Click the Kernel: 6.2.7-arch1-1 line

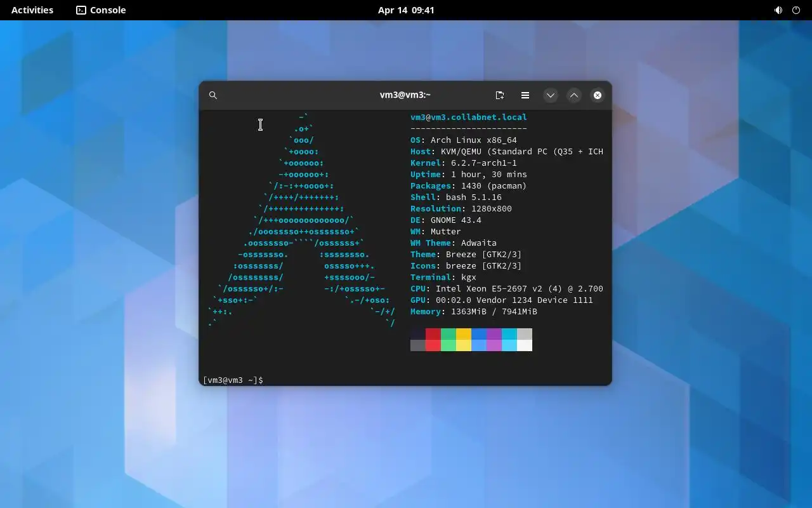pyautogui.click(x=464, y=163)
